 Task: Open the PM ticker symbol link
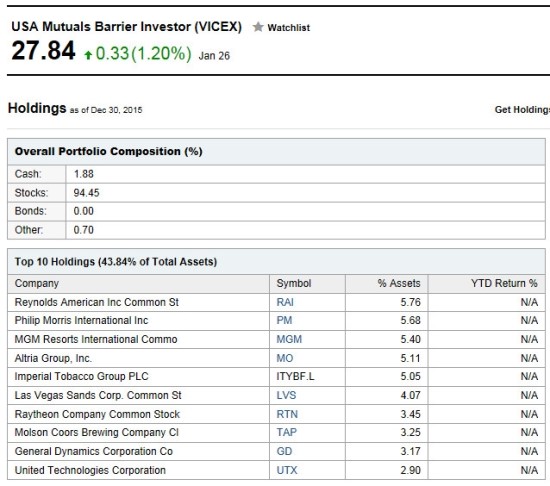coord(284,320)
